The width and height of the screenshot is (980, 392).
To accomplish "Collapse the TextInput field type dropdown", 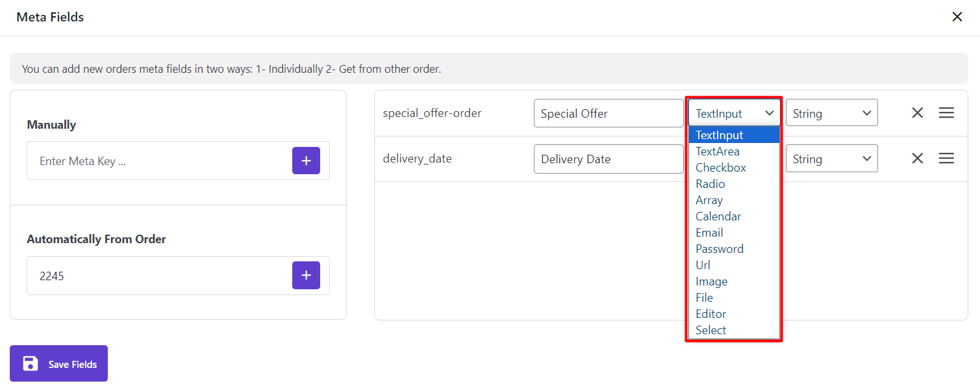I will pos(734,113).
